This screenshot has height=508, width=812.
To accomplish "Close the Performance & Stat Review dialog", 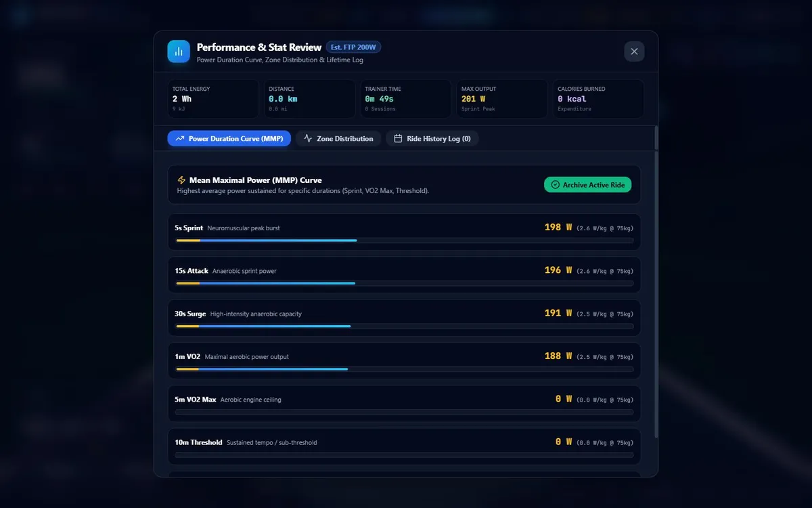I will click(634, 51).
